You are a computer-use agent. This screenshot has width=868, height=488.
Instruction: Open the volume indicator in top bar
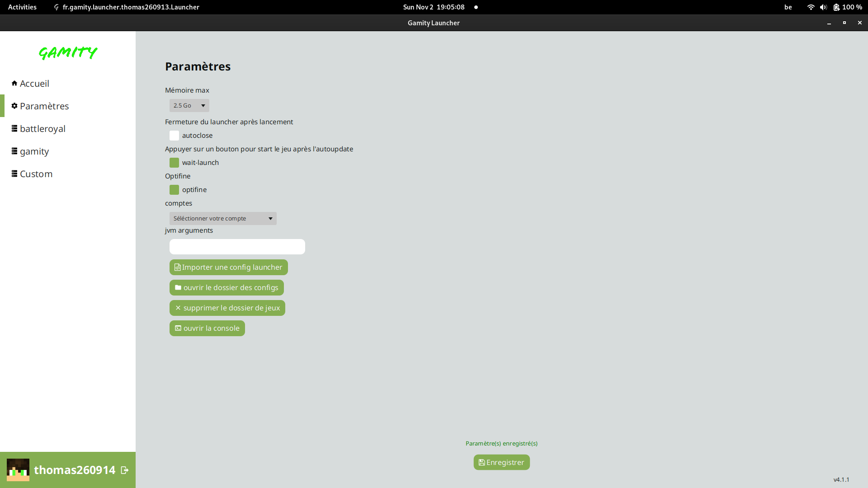[823, 7]
